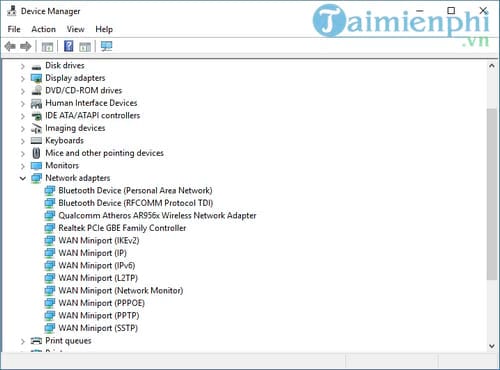Click the Mice and other pointing devices icon
The image size is (500, 370).
coord(36,153)
